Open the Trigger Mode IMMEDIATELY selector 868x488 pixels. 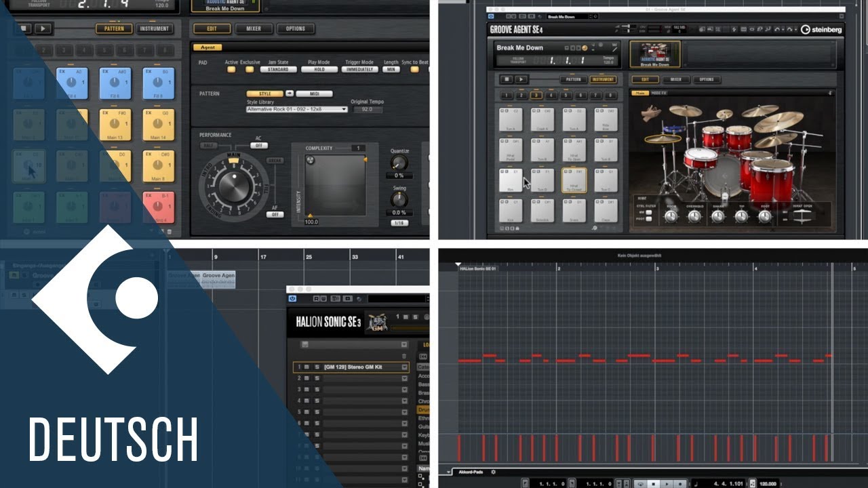359,69
